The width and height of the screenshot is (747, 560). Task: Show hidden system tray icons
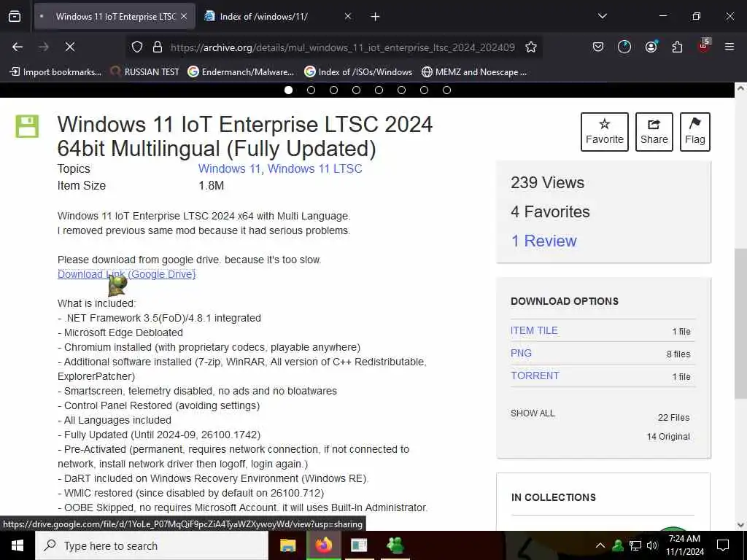(600, 545)
